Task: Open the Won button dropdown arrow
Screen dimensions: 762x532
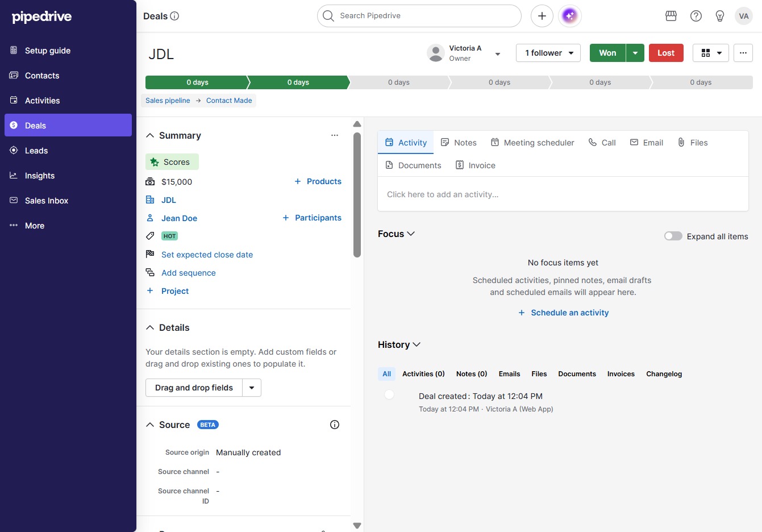Action: click(x=635, y=53)
